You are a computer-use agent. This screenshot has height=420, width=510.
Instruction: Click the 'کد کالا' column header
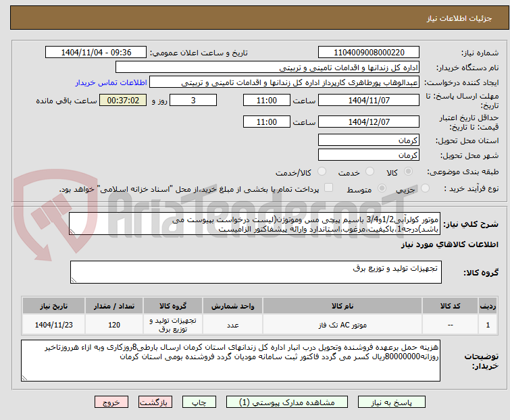[450, 306]
